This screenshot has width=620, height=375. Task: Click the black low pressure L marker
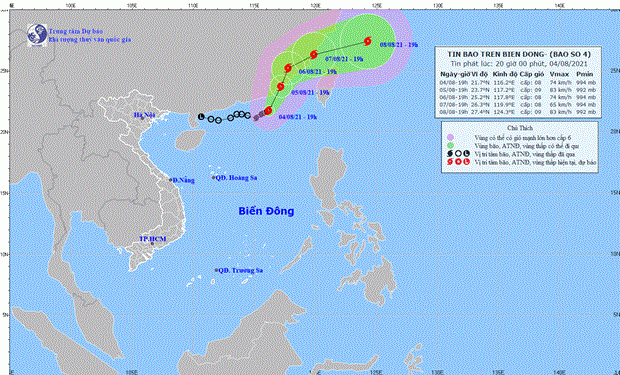[x=201, y=117]
